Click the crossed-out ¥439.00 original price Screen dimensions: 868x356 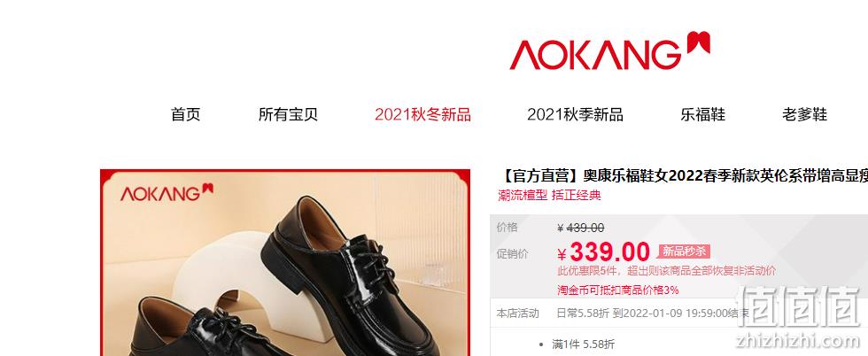click(x=581, y=228)
